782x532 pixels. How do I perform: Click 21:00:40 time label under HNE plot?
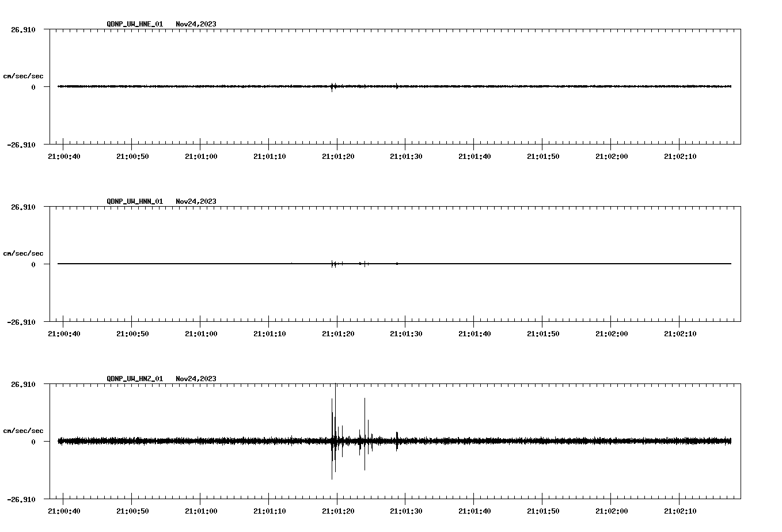(x=64, y=157)
